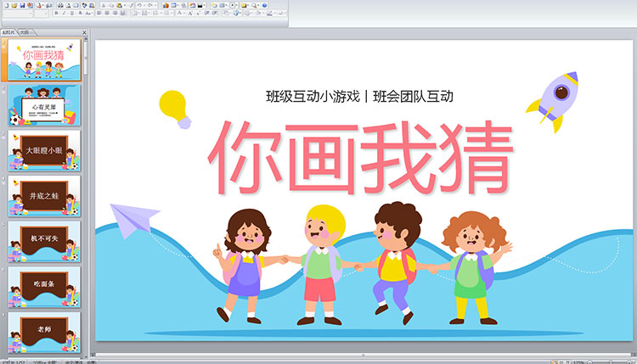The image size is (637, 364).
Task: Select the 大眼瞪小眼 slide thumbnail
Action: [44, 150]
